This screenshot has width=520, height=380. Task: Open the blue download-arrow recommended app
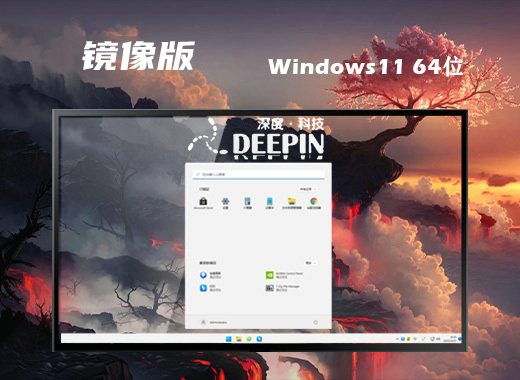coord(210,275)
